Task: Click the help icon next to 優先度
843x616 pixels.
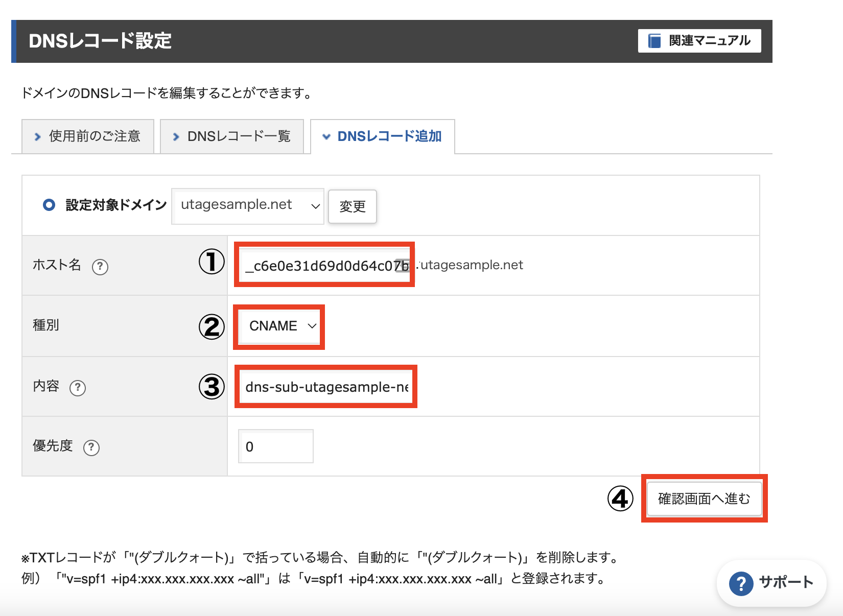Action: click(x=91, y=447)
